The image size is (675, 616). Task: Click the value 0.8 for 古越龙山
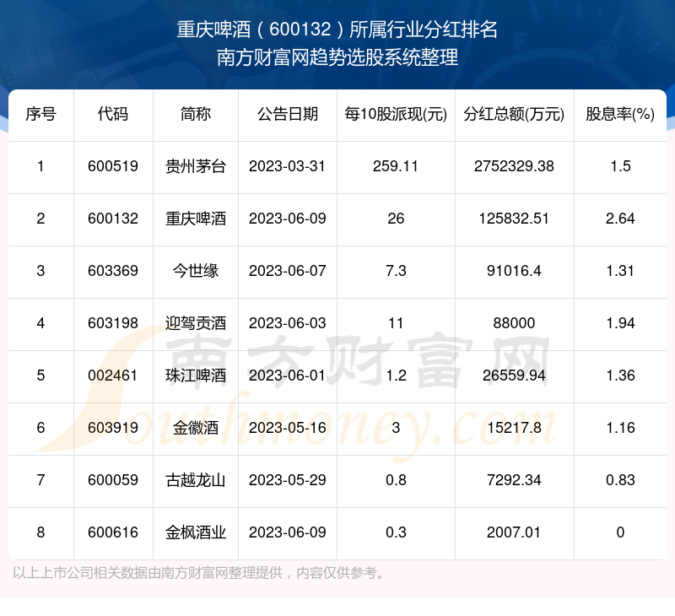396,480
